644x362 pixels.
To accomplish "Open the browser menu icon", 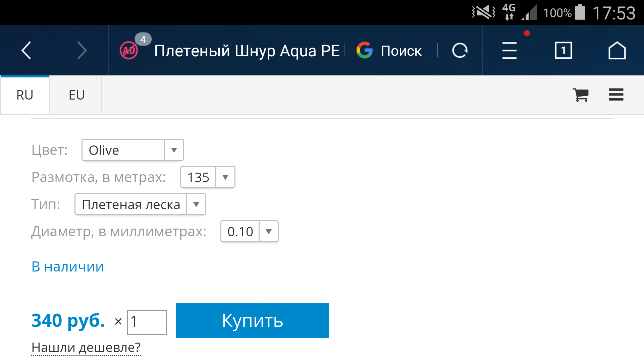I will pyautogui.click(x=509, y=51).
